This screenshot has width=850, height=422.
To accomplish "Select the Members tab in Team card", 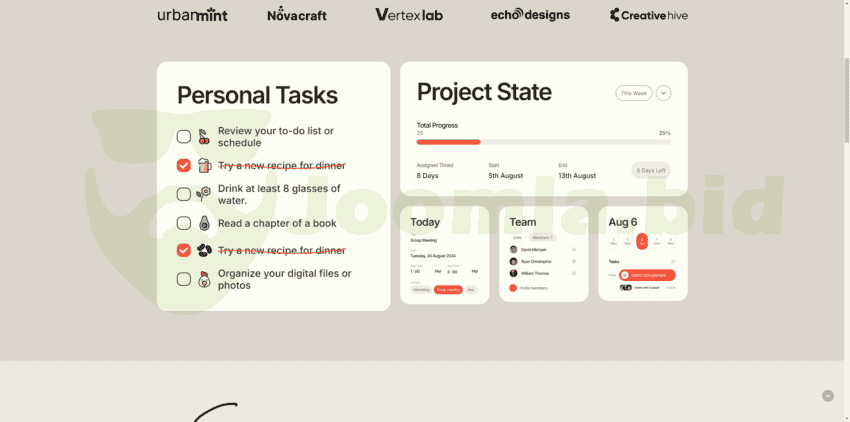I will 542,237.
